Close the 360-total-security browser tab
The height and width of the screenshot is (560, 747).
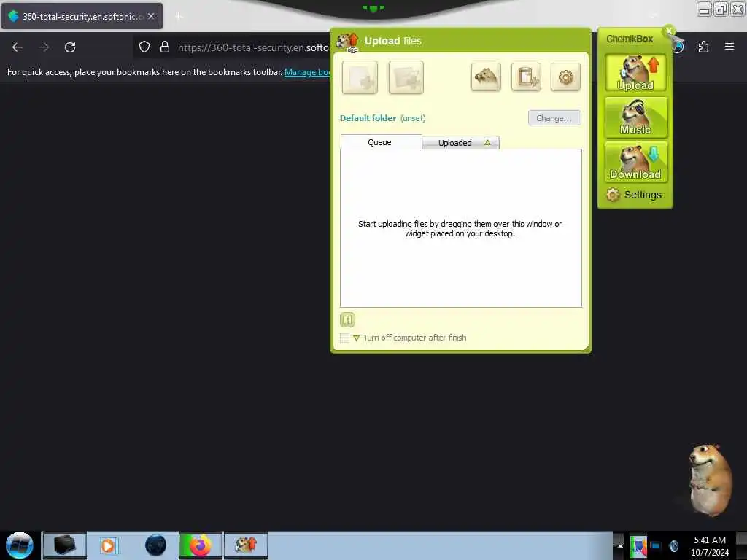click(x=151, y=16)
